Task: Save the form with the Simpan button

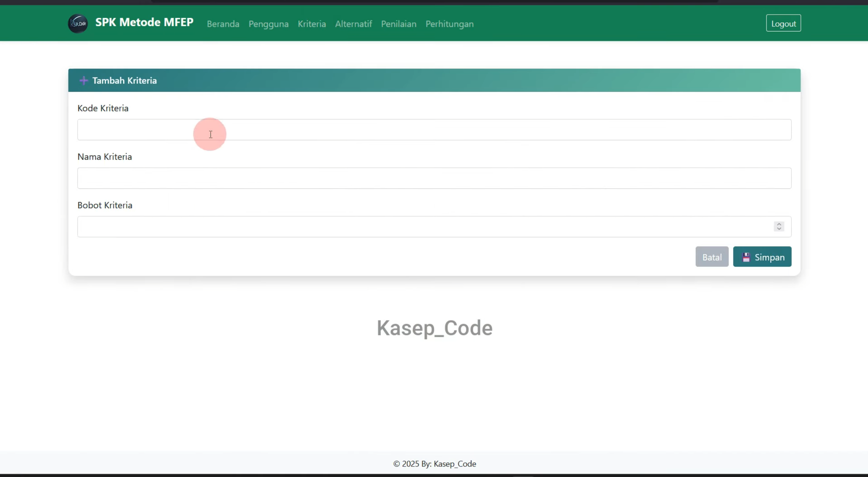Action: (x=762, y=257)
